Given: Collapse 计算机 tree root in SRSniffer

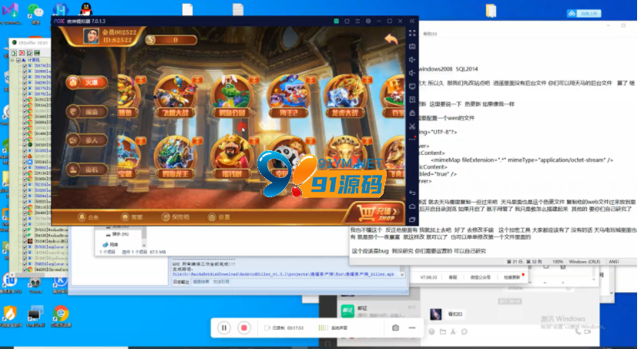Looking at the screenshot, I should (13, 60).
